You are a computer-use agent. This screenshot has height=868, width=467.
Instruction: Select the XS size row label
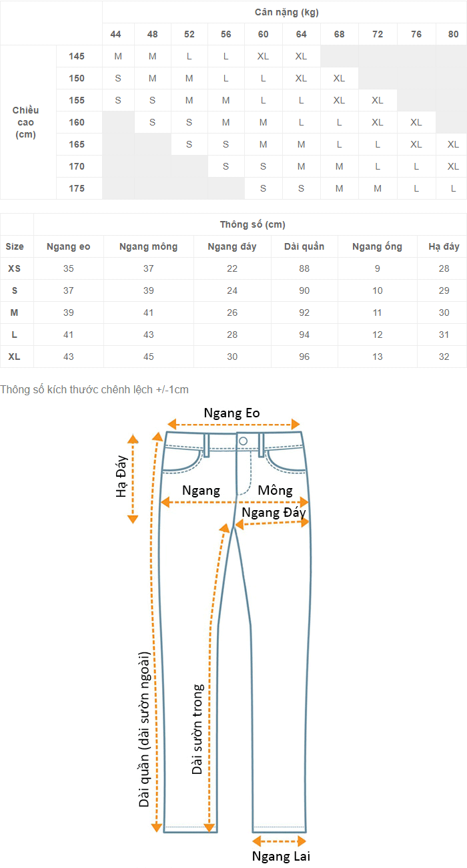[x=14, y=268]
